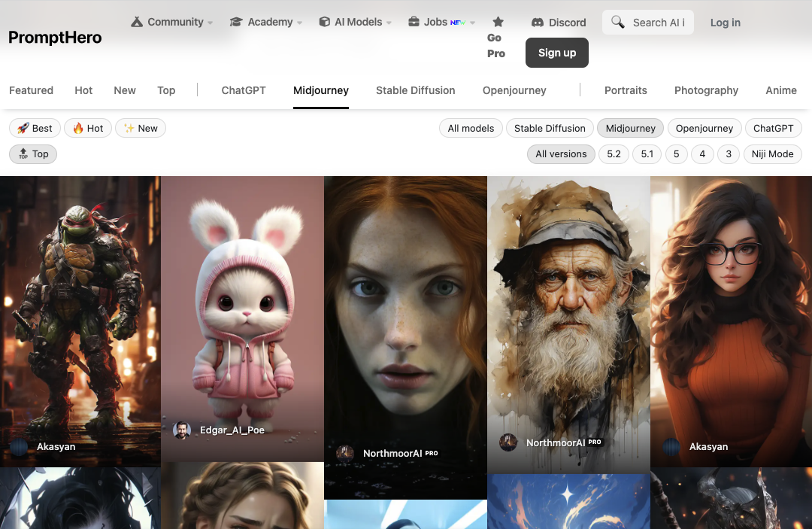Click the Log in link
This screenshot has width=812, height=529.
coord(725,23)
